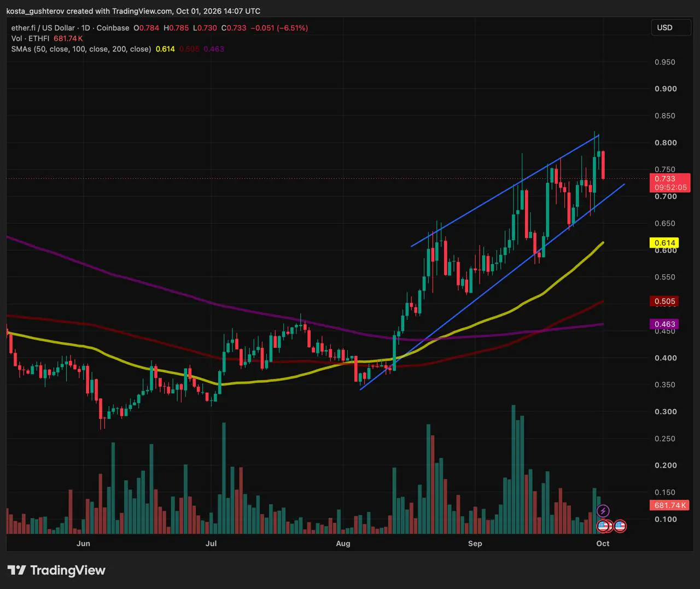Image resolution: width=700 pixels, height=589 pixels.
Task: Click the 0.950 price scale label
Action: [x=665, y=62]
